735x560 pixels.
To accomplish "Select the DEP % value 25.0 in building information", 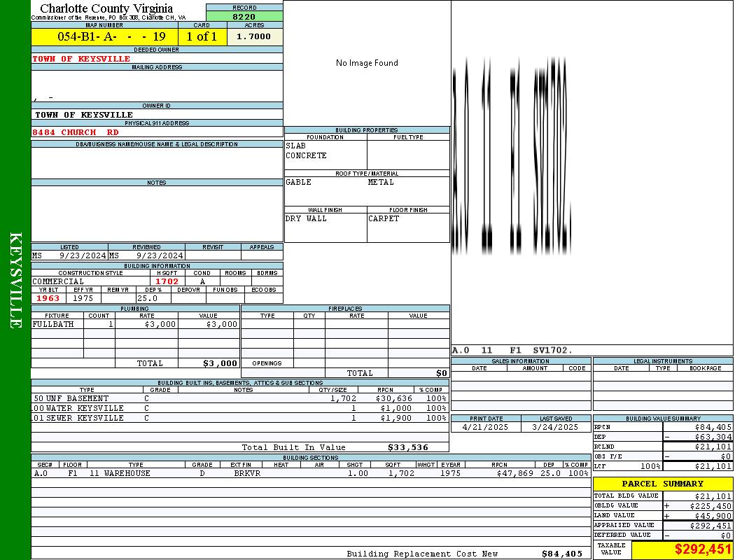I will [x=147, y=298].
